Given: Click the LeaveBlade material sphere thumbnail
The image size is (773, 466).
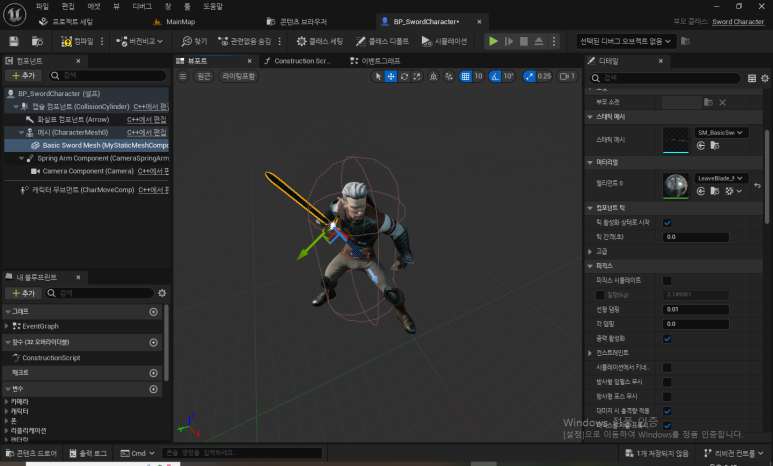Looking at the screenshot, I should click(675, 185).
